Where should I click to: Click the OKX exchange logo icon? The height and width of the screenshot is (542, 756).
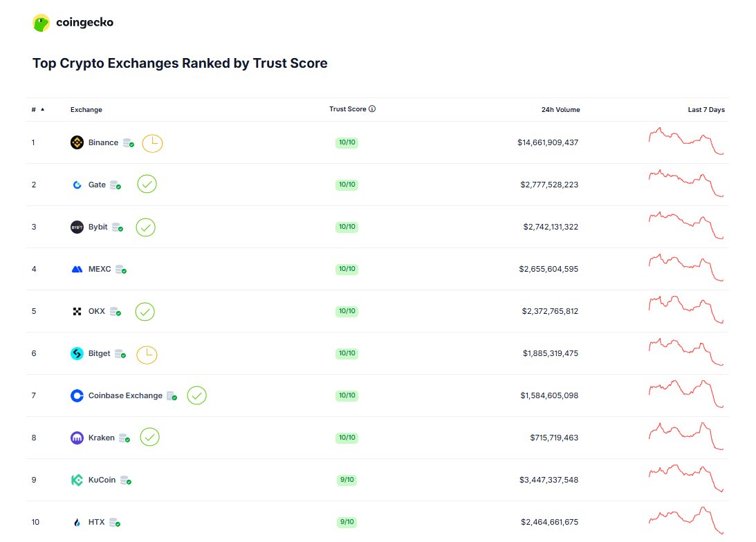coord(77,311)
